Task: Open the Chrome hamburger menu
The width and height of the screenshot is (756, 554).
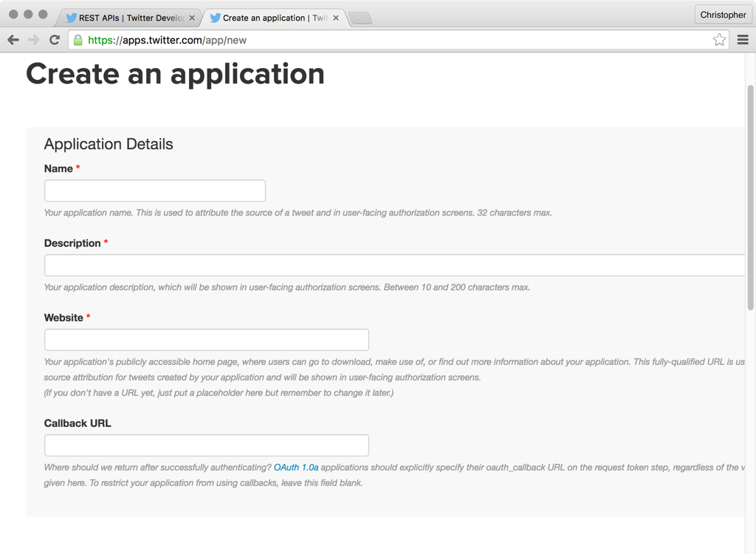Action: pos(743,40)
